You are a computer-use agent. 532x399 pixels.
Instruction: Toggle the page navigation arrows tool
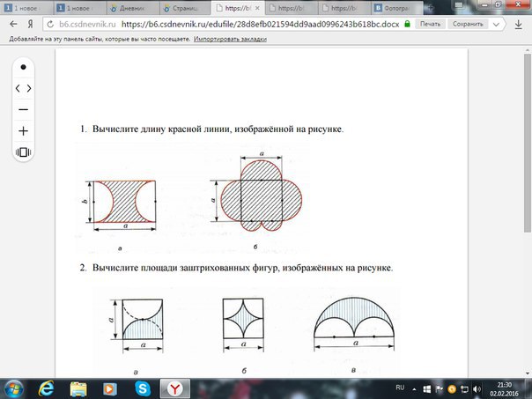pos(23,89)
